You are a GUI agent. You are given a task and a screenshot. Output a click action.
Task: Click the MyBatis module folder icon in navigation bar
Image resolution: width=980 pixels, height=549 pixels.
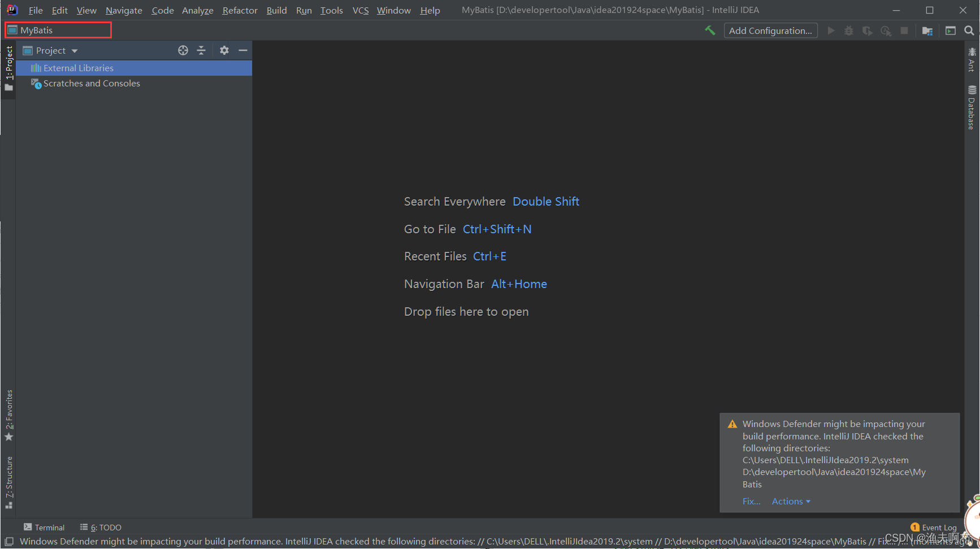click(x=12, y=30)
